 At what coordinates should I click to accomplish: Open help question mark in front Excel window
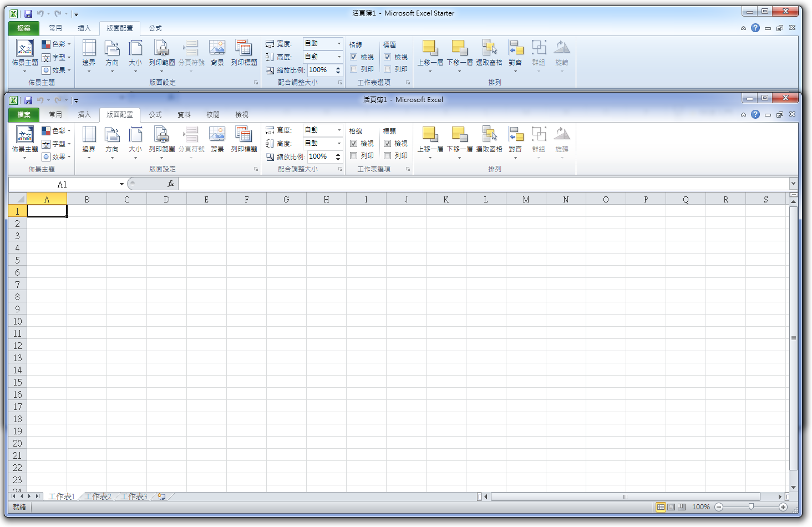coord(755,114)
